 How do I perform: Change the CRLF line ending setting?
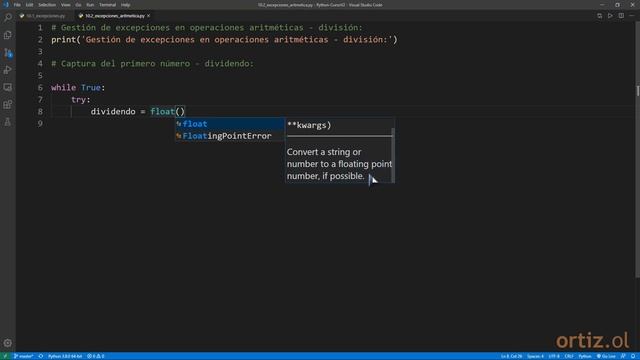[x=569, y=356]
